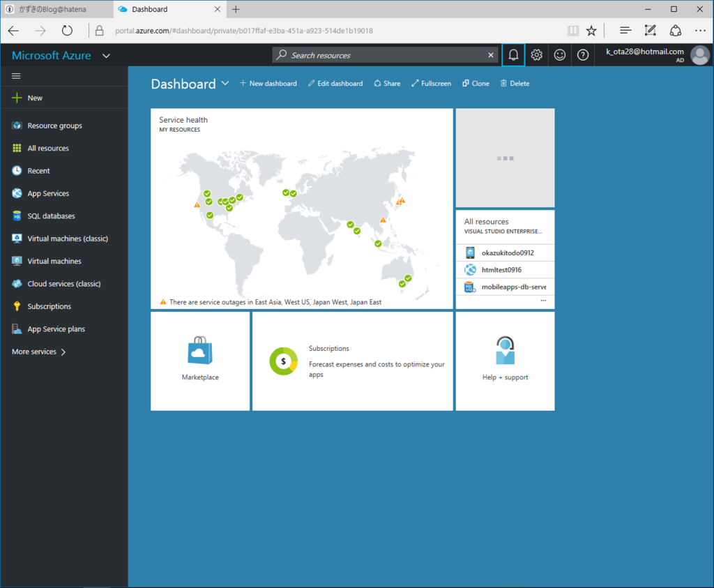Open browser reading view icon
The width and height of the screenshot is (714, 588).
pyautogui.click(x=573, y=31)
